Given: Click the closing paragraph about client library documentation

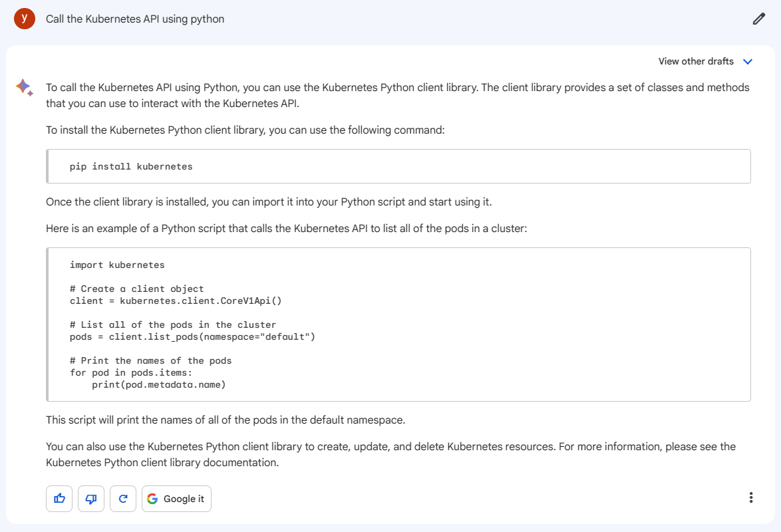Looking at the screenshot, I should [390, 454].
